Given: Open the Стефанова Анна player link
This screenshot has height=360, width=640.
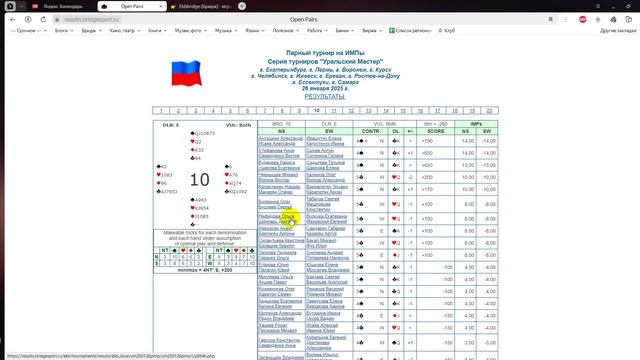Looking at the screenshot, I should coord(276,151).
